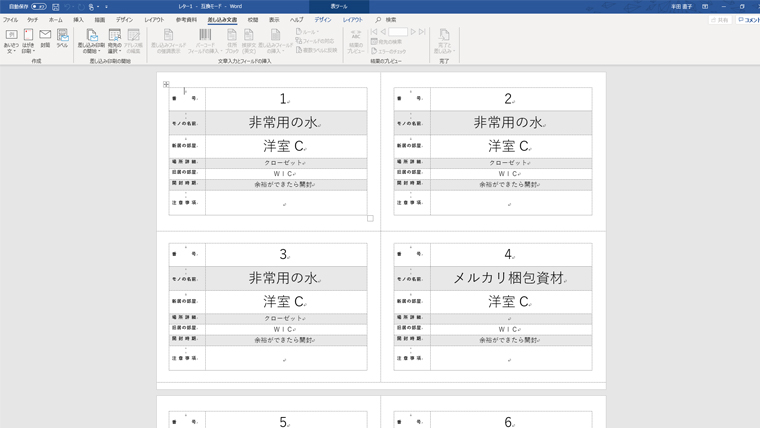Switch to the 挿入 ribbon tab
Screen dimensions: 760x428
[x=78, y=20]
